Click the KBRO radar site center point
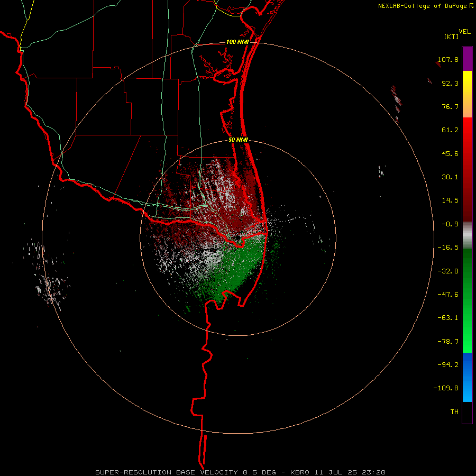 pyautogui.click(x=238, y=237)
